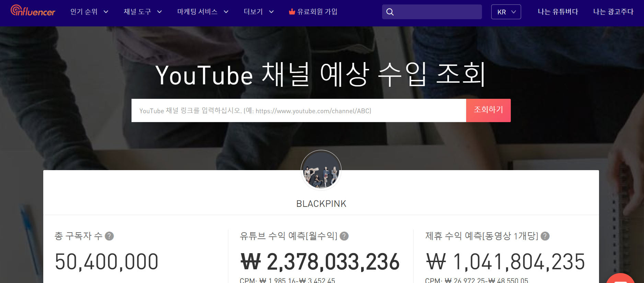Focus the top navigation search box

coord(432,12)
